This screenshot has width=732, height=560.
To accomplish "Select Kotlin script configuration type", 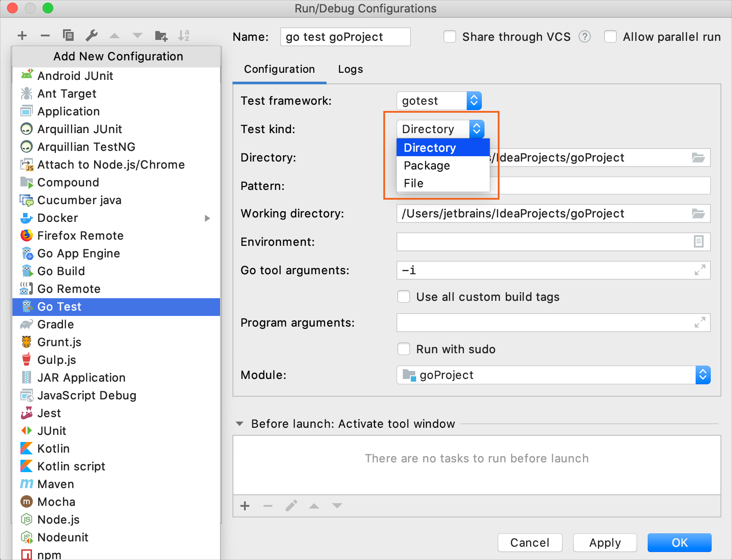I will point(116,466).
